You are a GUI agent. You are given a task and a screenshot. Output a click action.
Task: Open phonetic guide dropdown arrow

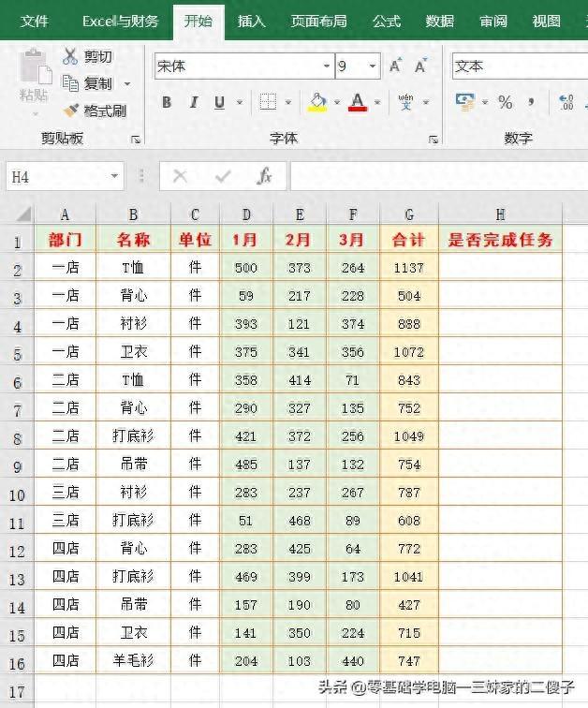tap(425, 102)
